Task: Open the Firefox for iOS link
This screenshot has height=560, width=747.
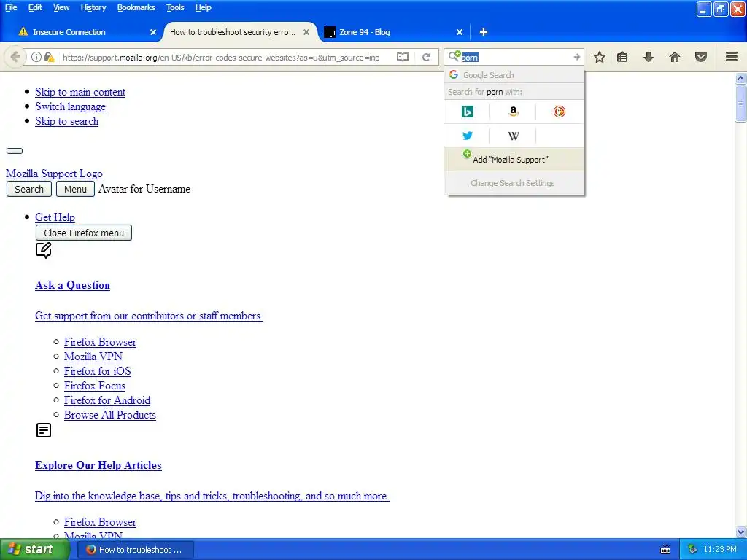Action: (x=97, y=371)
